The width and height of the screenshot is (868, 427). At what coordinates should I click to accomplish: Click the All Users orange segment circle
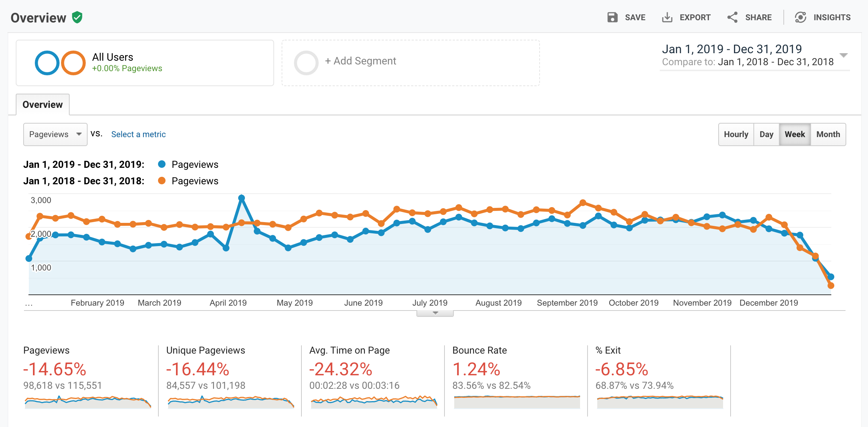73,63
